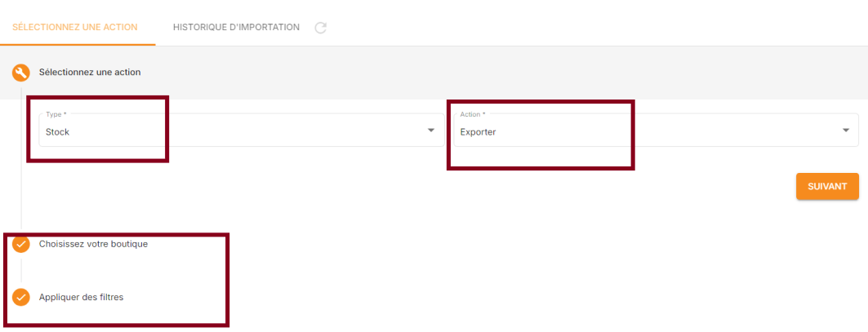Screen dimensions: 868x332
Task: Click the checkmark icon for Appliquer des filtres
Action: click(x=21, y=297)
